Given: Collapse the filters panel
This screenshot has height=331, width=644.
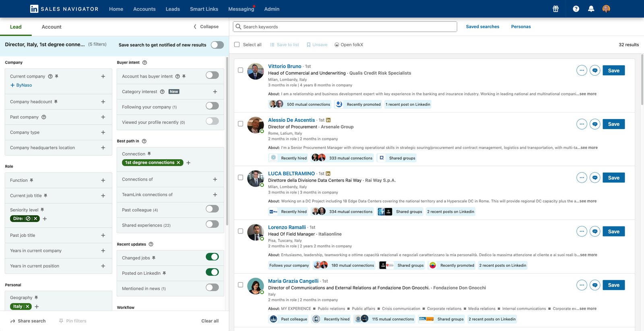Looking at the screenshot, I should click(206, 27).
